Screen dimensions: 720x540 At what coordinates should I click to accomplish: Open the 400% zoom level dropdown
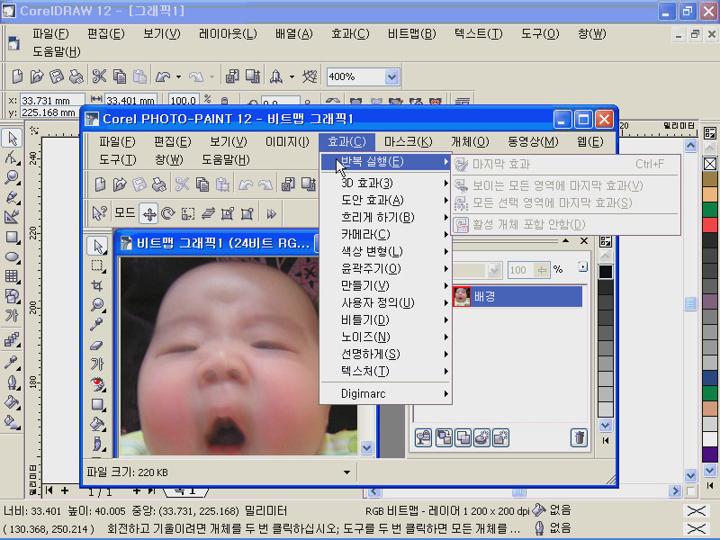coord(392,77)
